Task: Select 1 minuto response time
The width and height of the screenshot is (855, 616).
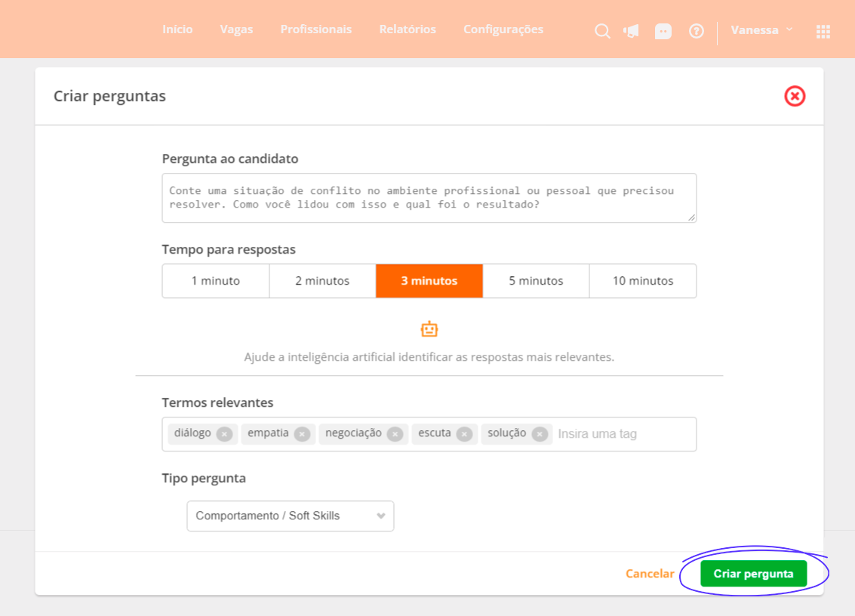Action: tap(215, 281)
